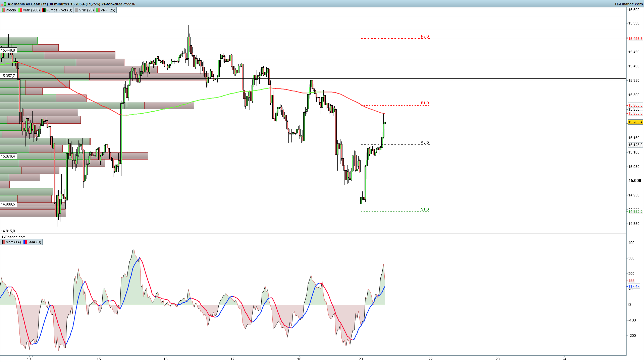This screenshot has height=362, width=644.
Task: Click the Precio green-red color swatch
Action: click(x=3, y=10)
